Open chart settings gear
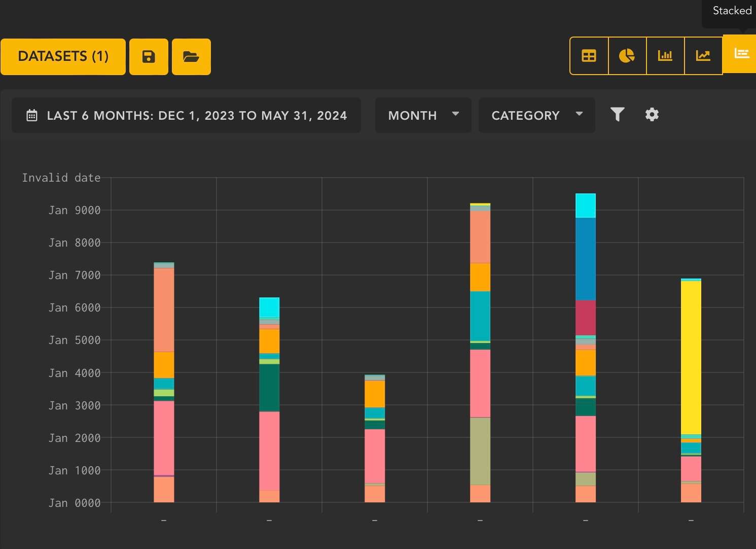This screenshot has width=756, height=549. (652, 114)
